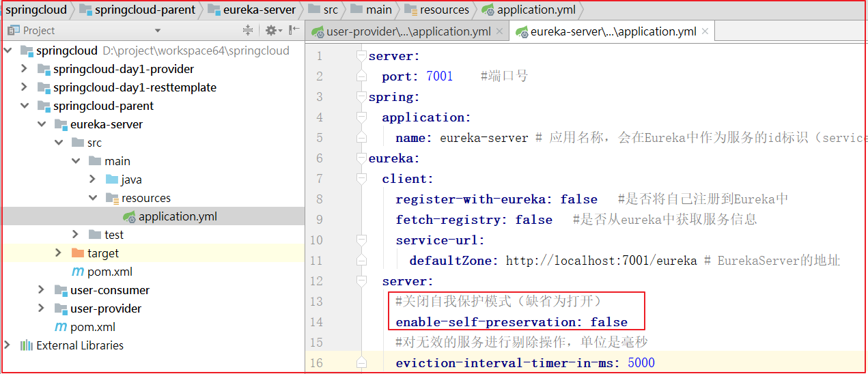Click the orange target folder icon
Image resolution: width=868 pixels, height=374 pixels.
78,253
